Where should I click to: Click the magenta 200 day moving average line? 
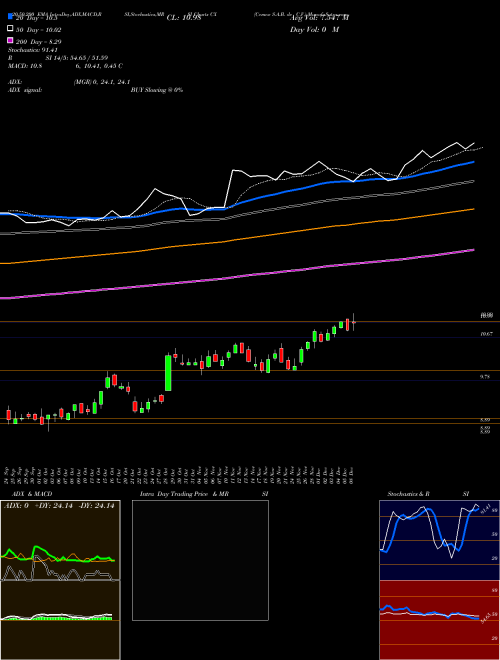click(237, 276)
